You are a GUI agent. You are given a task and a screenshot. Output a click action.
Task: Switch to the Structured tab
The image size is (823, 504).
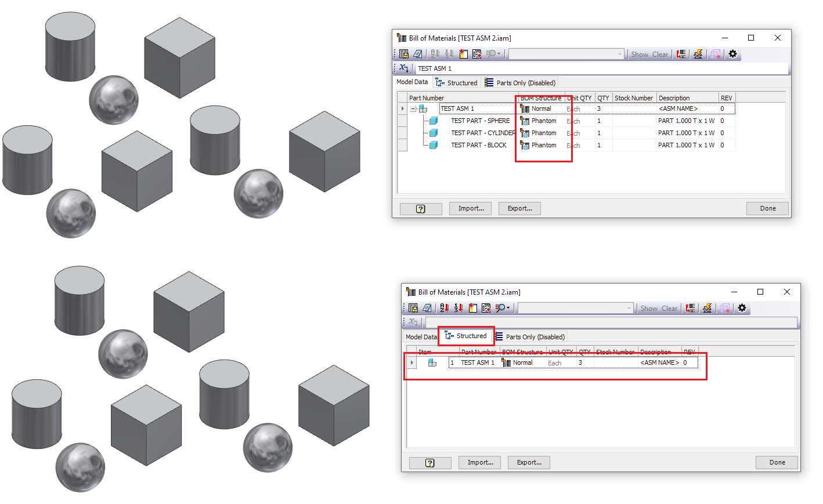(x=466, y=336)
